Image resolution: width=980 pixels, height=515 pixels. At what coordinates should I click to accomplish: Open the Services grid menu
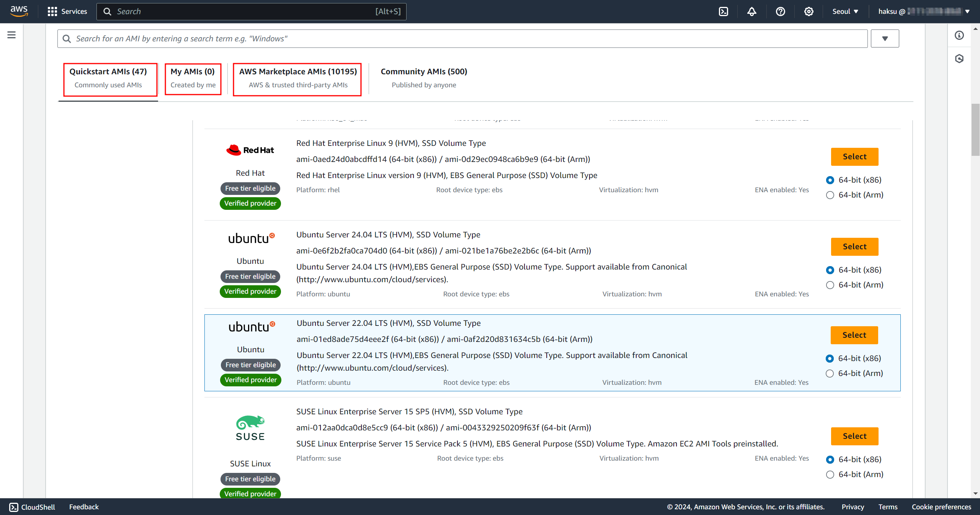67,11
